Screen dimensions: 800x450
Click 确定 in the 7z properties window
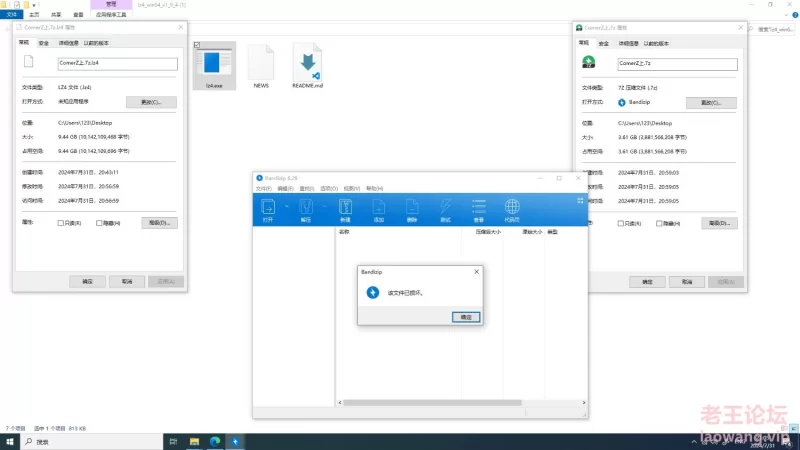(647, 282)
